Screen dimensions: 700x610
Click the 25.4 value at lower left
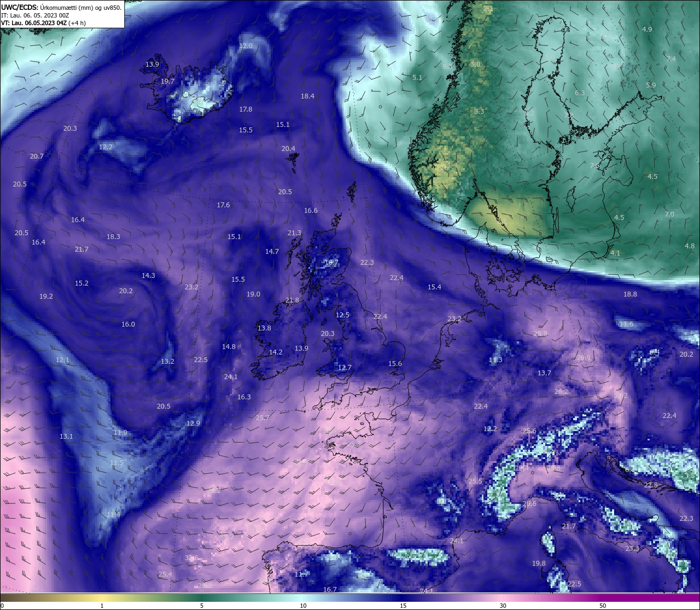(165, 574)
